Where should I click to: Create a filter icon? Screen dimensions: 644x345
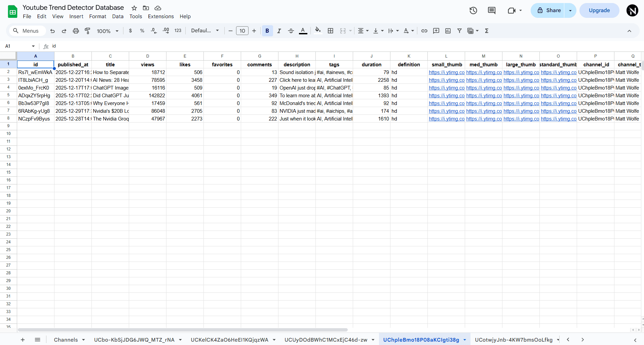point(459,31)
